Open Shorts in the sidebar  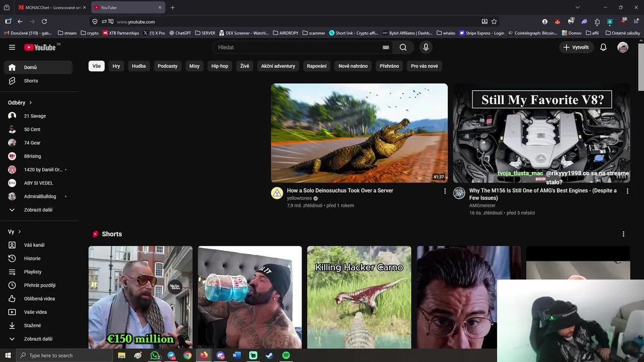[x=38, y=81]
